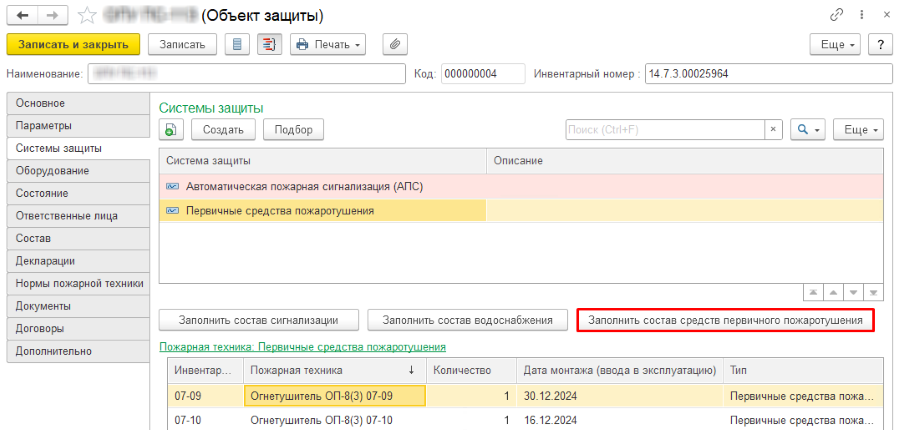Click the scroll to last row arrow
Screen dimensions: 900x430
pos(873,292)
